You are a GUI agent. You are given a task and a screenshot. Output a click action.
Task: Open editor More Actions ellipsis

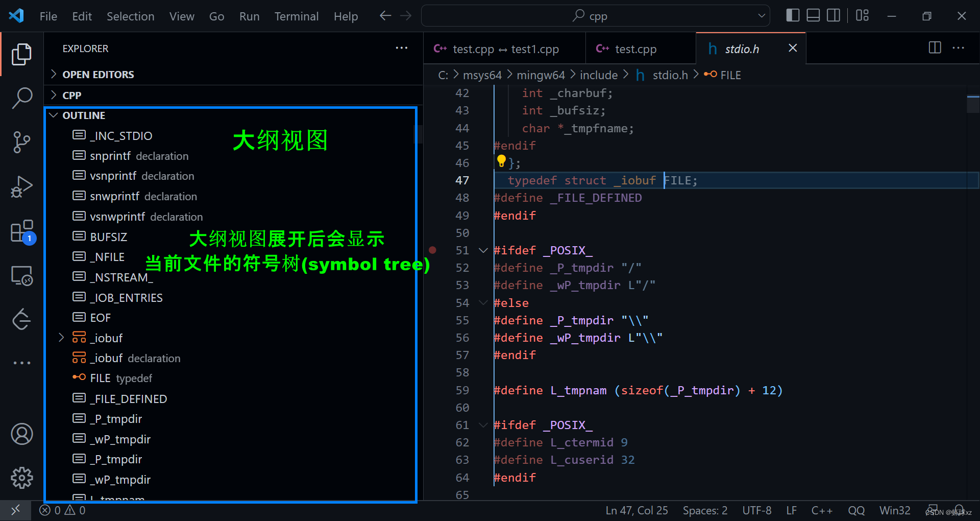pos(959,48)
